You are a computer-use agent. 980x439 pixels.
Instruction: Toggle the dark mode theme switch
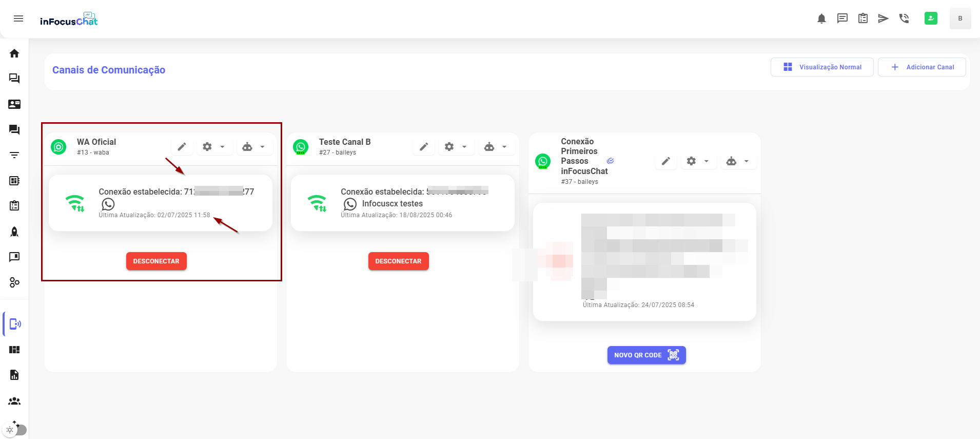(15, 430)
